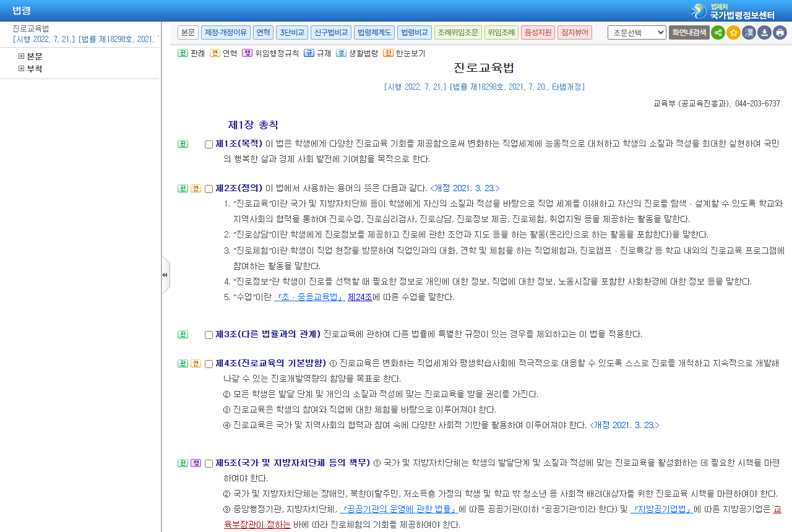Click 판 icon beside 제5조
The image size is (792, 532).
[183, 463]
